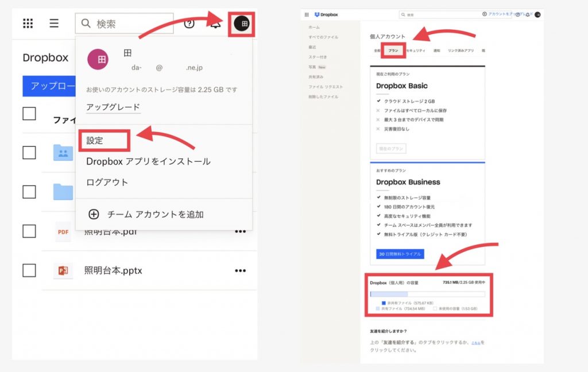Click the storage usage bar

[x=427, y=294]
